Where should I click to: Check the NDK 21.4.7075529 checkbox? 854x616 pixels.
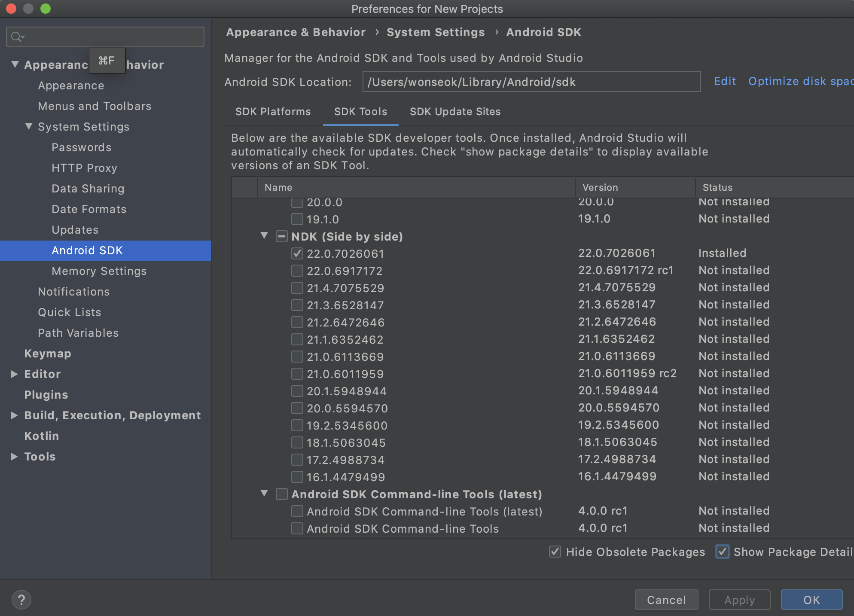pos(297,288)
